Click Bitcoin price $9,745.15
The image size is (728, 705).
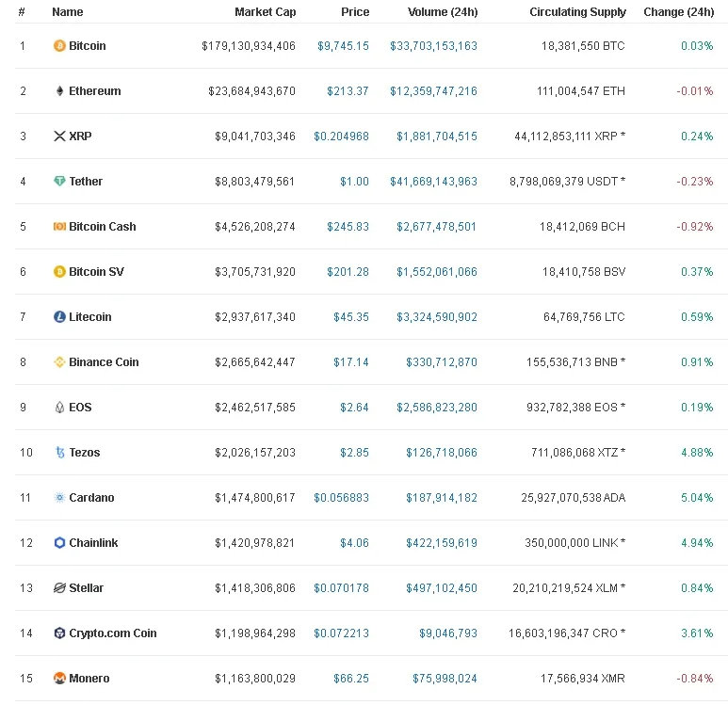[343, 46]
